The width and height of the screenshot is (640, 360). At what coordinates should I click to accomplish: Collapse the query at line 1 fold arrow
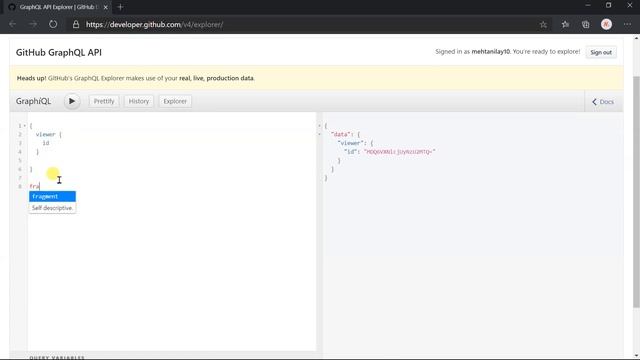[x=24, y=126]
